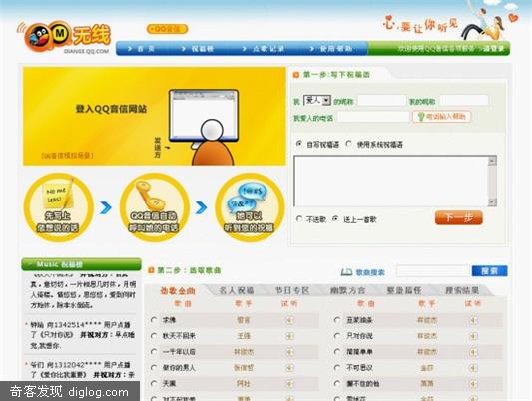
Task: Preview 豆浆油条 using its listen icon
Action: pos(474,320)
